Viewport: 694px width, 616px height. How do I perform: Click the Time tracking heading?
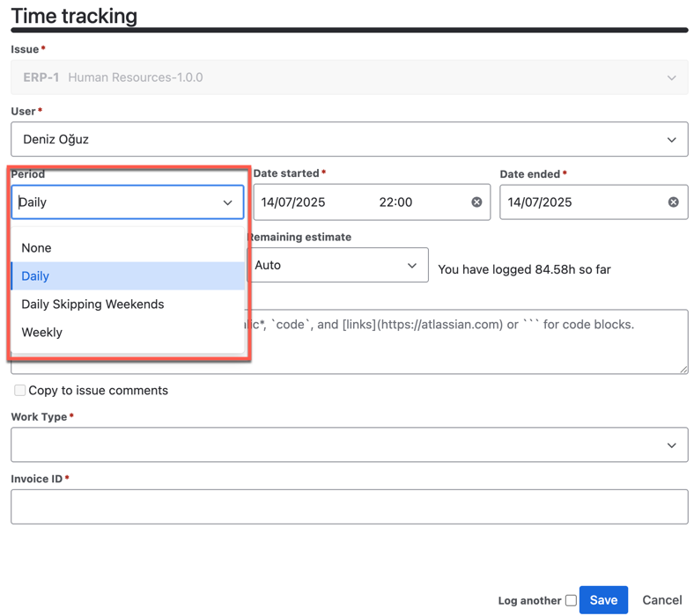tap(74, 16)
